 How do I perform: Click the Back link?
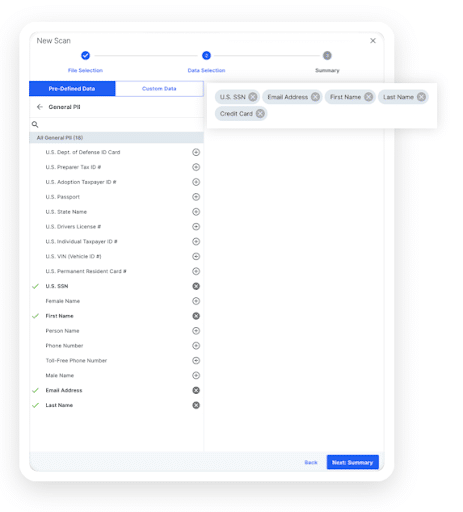tap(311, 463)
